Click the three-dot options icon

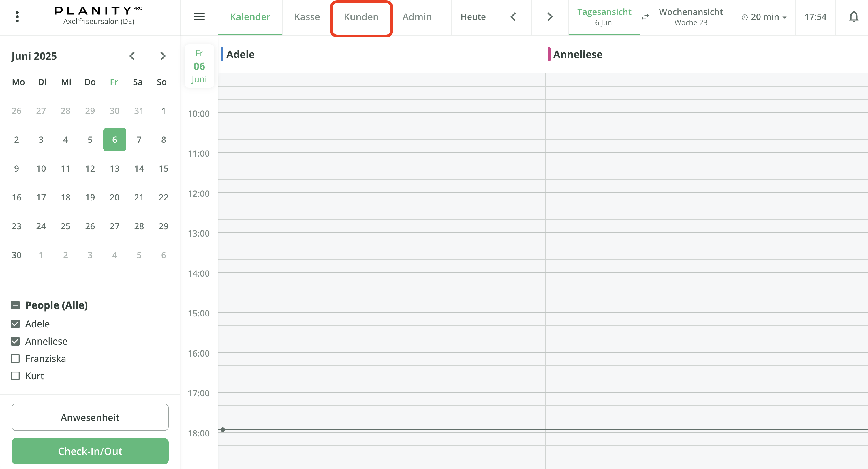click(x=17, y=16)
